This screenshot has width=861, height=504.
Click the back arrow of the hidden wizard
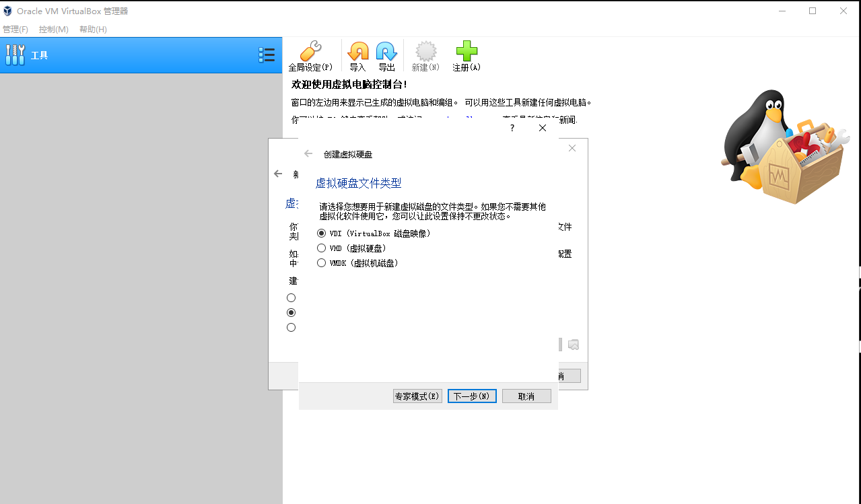[x=277, y=174]
